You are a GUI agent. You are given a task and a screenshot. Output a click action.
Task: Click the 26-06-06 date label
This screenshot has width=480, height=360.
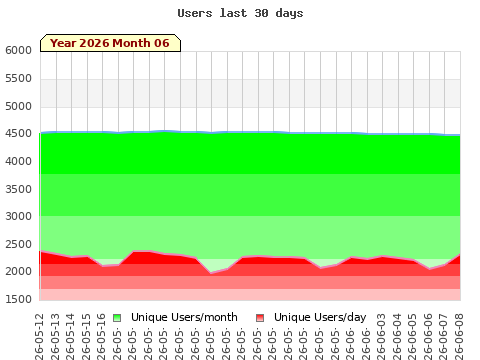click(x=428, y=337)
